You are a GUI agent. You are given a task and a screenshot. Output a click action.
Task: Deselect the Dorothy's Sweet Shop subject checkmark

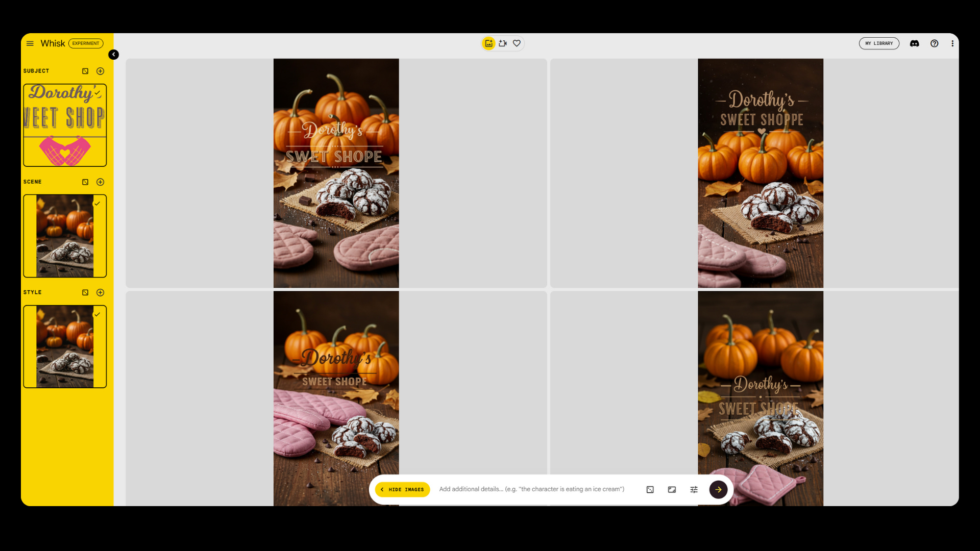coord(97,93)
